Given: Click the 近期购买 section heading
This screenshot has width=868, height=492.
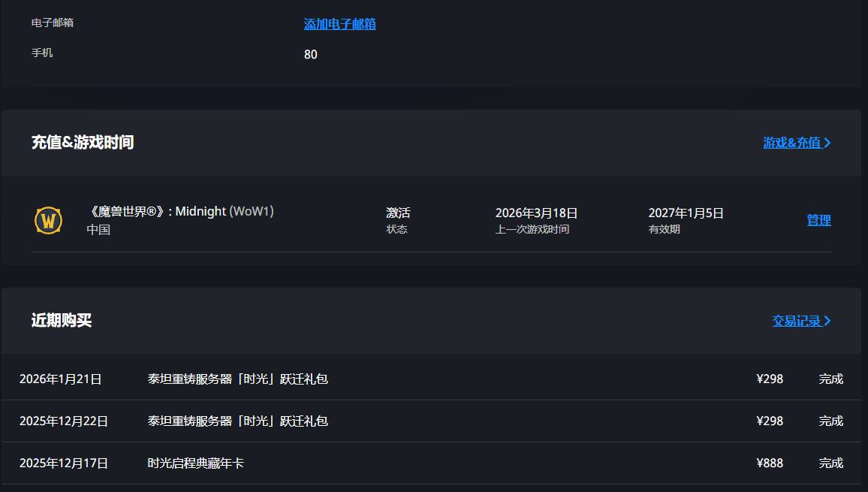Looking at the screenshot, I should click(62, 320).
